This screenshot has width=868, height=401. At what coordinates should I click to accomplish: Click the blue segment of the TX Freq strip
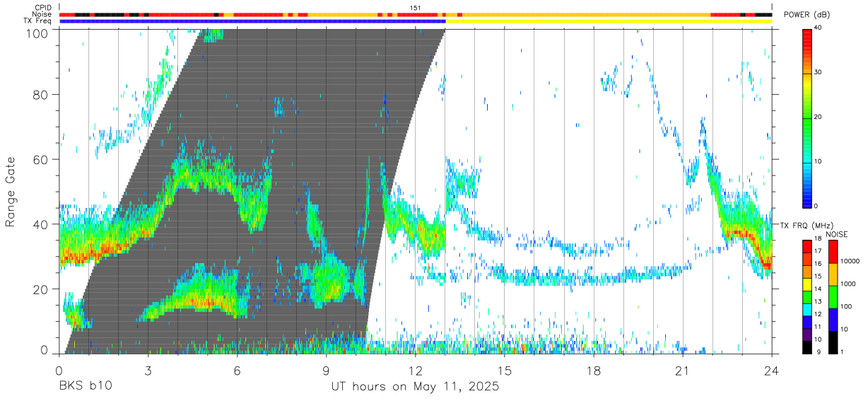point(252,21)
